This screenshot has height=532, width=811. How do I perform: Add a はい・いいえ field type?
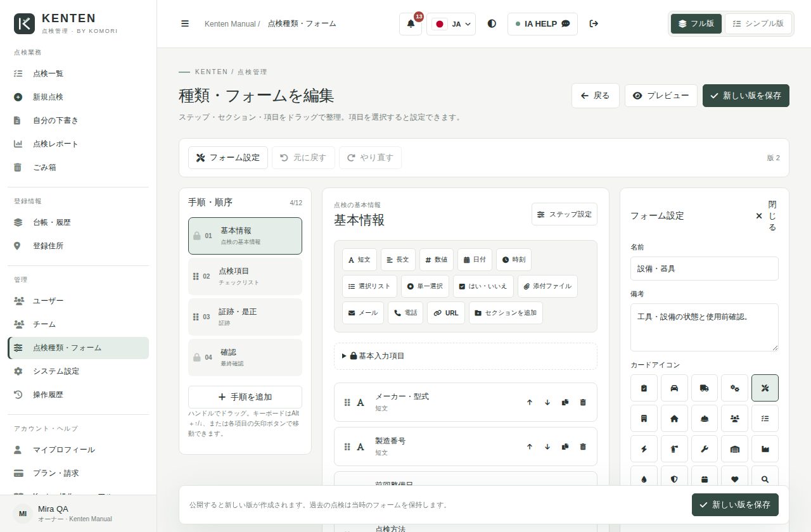(483, 286)
